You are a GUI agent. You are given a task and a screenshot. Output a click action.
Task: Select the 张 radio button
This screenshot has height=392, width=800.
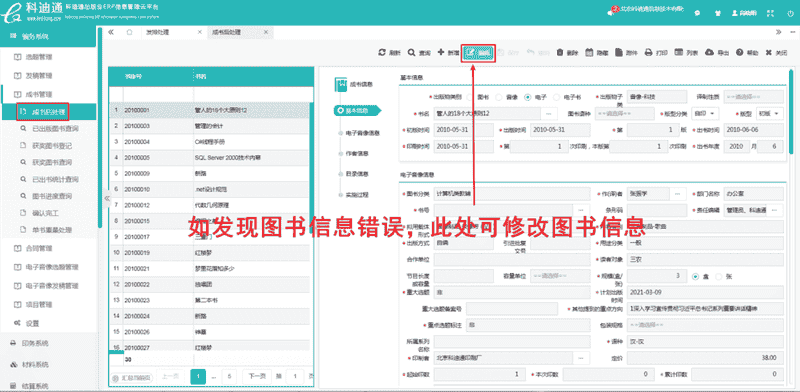(719, 276)
